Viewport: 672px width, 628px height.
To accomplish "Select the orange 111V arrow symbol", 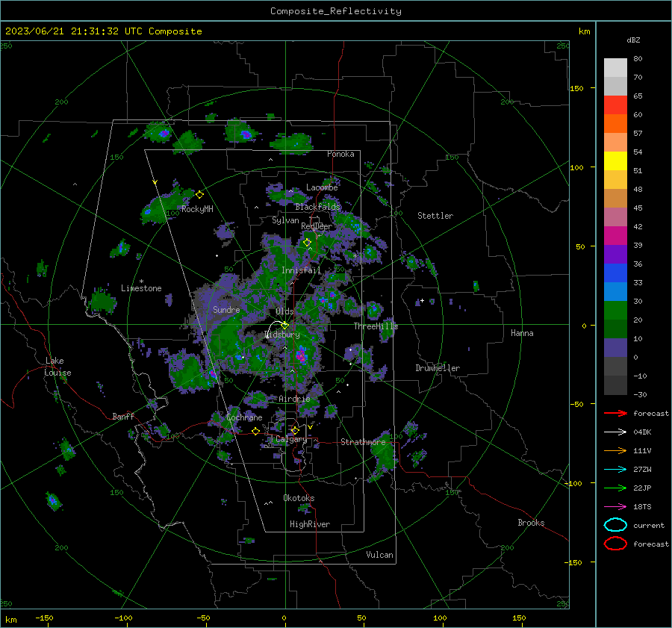I will [x=615, y=450].
